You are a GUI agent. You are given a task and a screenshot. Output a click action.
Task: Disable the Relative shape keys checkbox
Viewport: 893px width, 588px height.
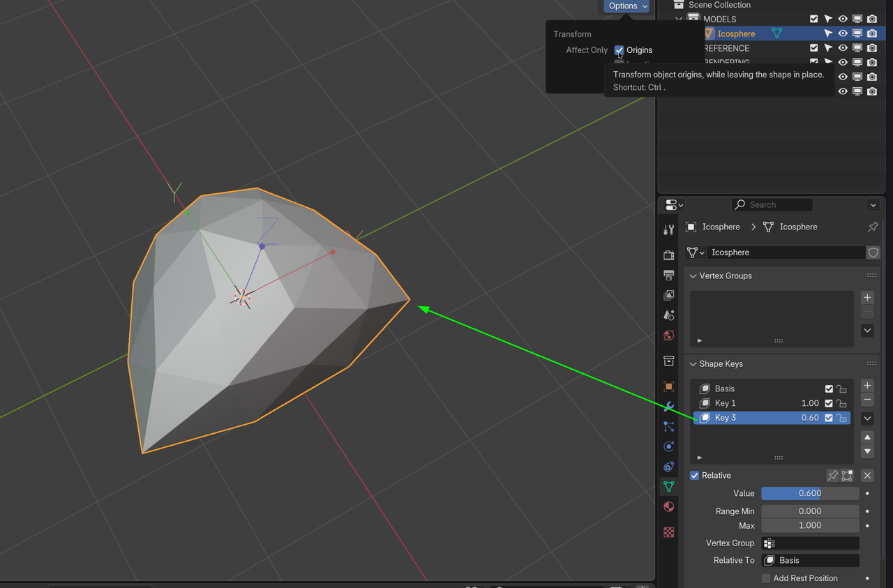(694, 476)
